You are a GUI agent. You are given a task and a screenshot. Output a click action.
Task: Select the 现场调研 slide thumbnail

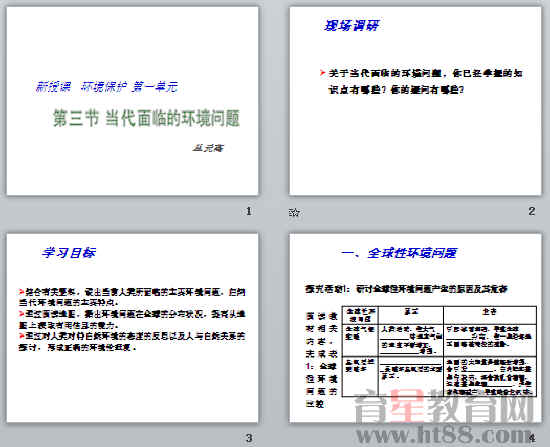coord(415,101)
